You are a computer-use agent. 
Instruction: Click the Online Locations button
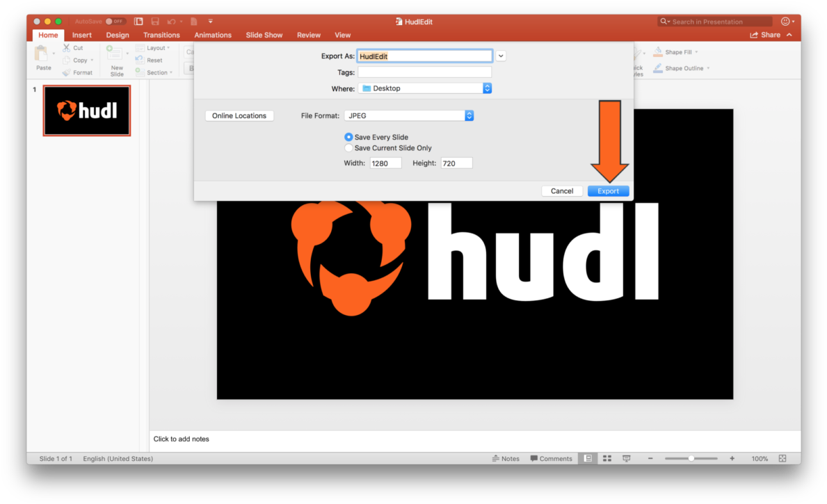(x=239, y=116)
